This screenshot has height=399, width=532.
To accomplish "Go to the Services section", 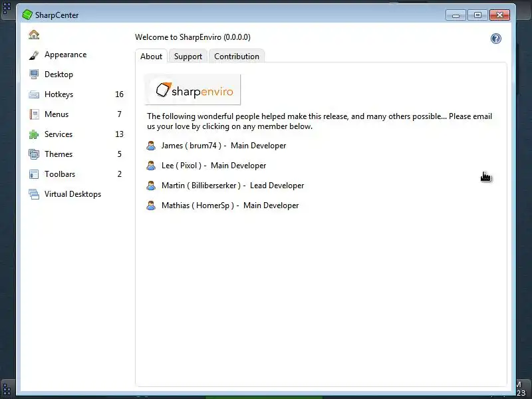I will (x=59, y=134).
